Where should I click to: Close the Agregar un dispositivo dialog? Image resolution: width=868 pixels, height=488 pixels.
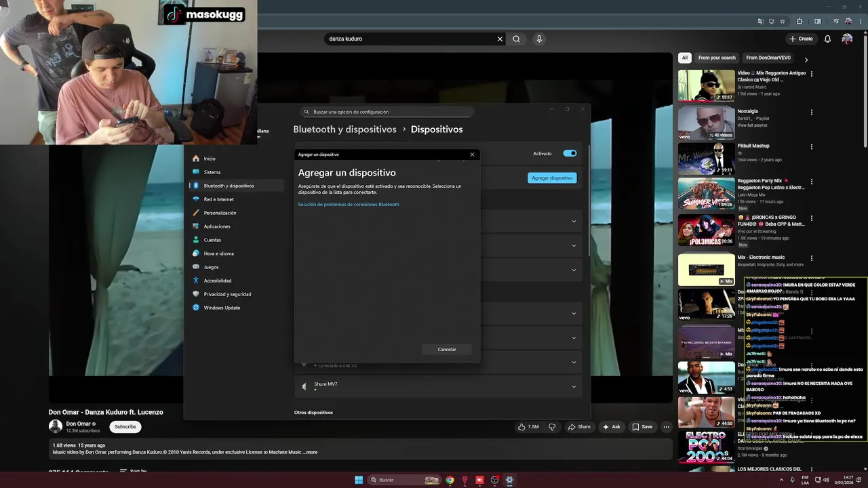(x=473, y=155)
